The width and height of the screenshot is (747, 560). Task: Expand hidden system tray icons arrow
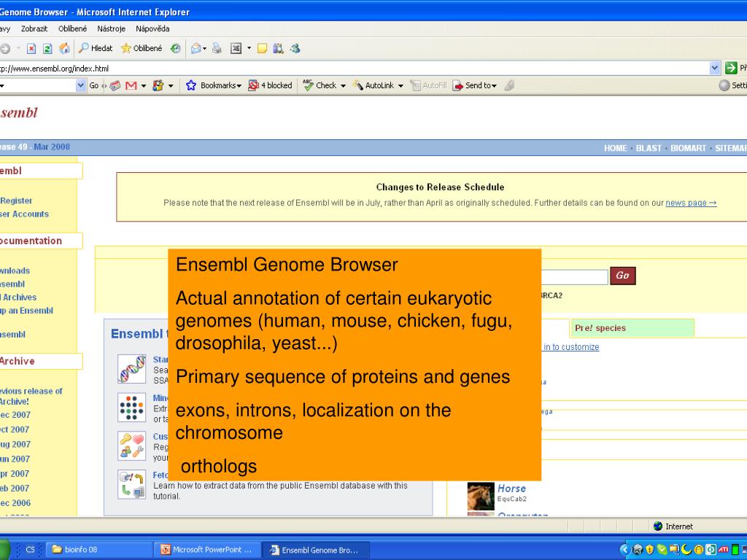(624, 550)
